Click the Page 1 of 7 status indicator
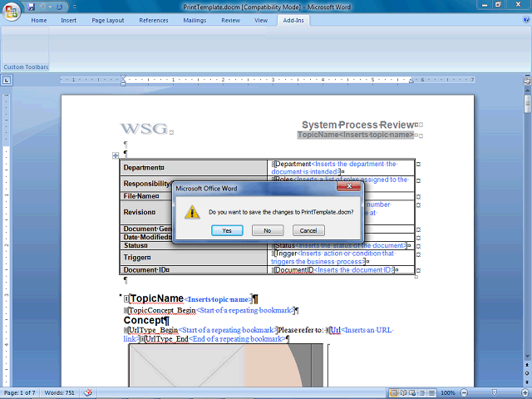The image size is (532, 399). [x=19, y=393]
